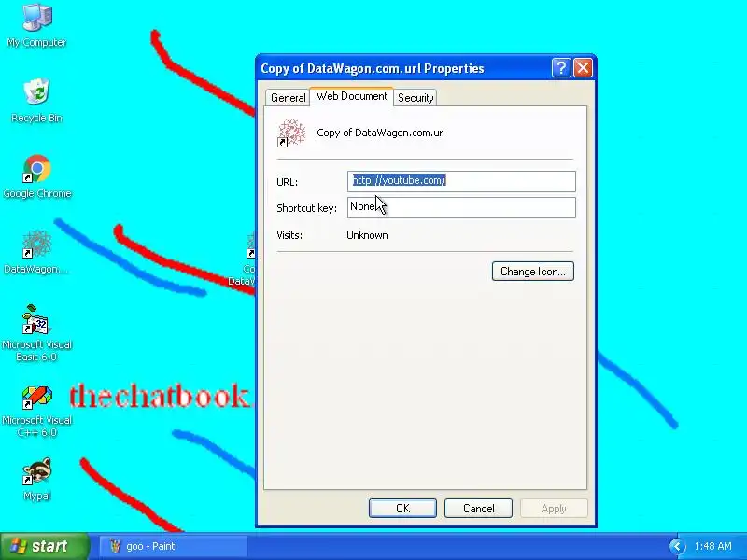Switch to the Security tab

416,98
